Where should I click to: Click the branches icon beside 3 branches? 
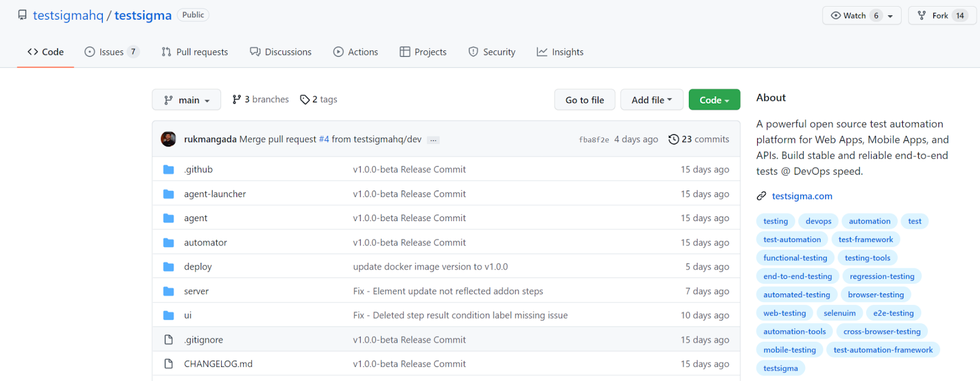[x=236, y=100]
